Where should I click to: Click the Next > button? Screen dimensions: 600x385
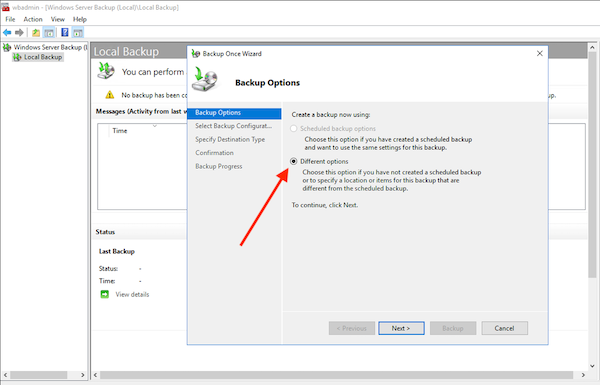401,328
